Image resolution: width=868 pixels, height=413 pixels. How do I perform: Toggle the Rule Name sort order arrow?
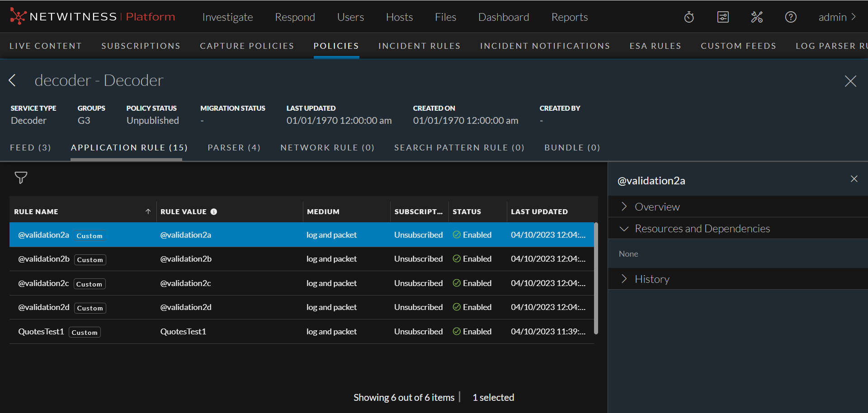[148, 211]
